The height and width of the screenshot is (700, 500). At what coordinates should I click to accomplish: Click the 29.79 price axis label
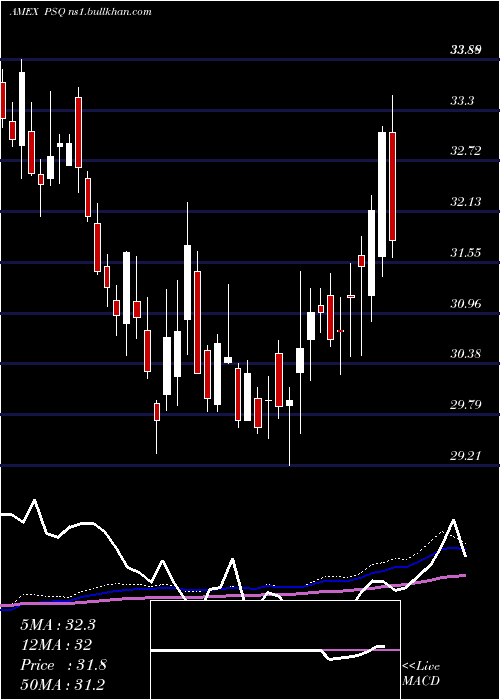(465, 405)
